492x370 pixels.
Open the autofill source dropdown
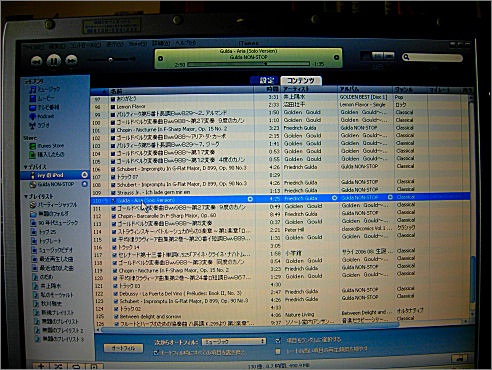coord(234,342)
